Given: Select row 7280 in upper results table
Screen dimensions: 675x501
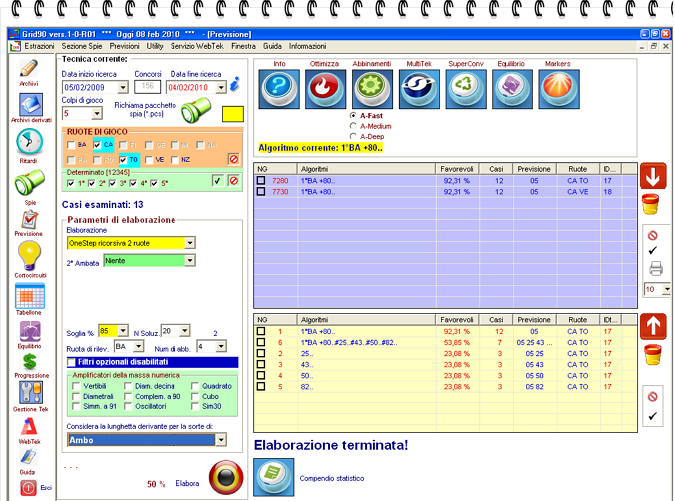Looking at the screenshot, I should [280, 181].
